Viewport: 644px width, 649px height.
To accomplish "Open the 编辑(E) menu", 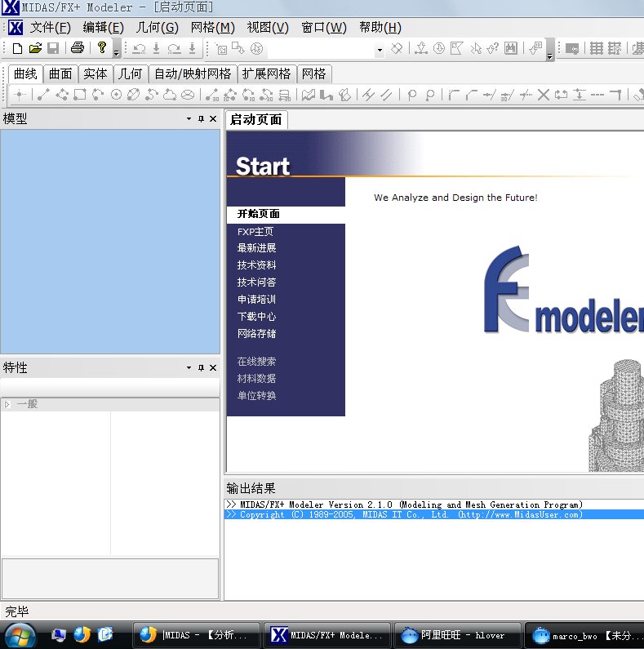I will [103, 28].
